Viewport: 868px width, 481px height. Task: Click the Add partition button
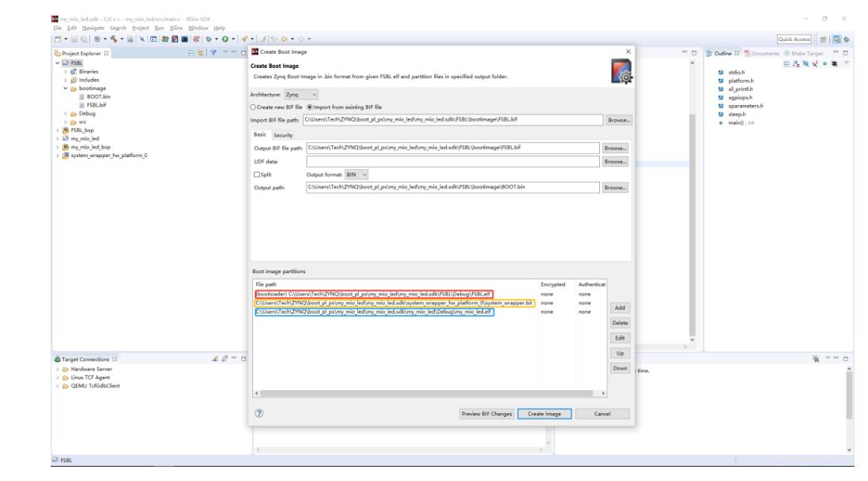(x=620, y=308)
